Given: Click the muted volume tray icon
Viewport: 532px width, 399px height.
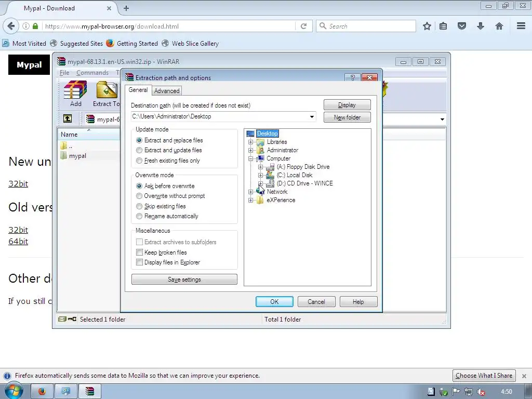Looking at the screenshot, I should [x=481, y=392].
